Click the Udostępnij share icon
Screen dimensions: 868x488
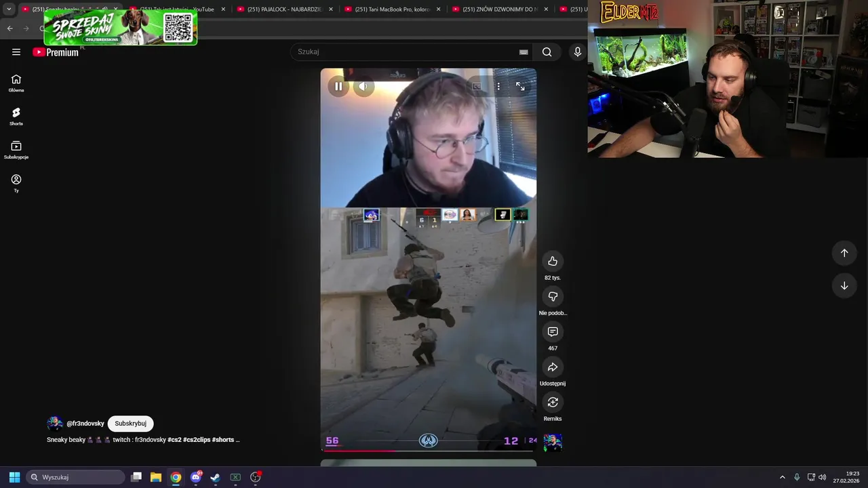tap(553, 367)
